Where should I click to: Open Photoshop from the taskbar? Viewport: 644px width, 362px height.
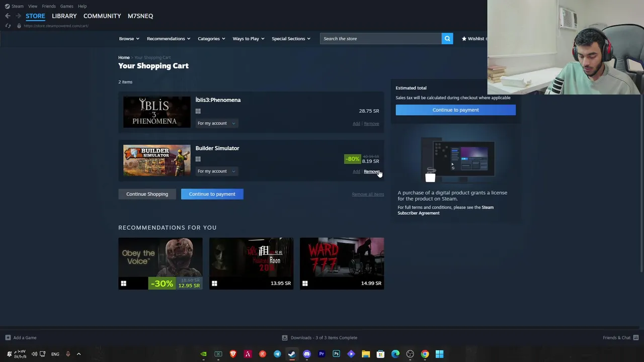[336, 354]
